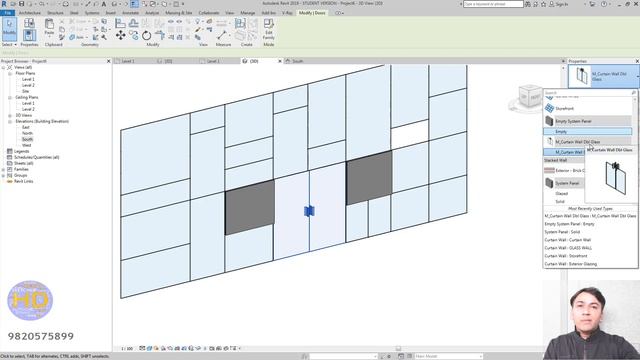Click the help question mark icon

pyautogui.click(x=604, y=4)
